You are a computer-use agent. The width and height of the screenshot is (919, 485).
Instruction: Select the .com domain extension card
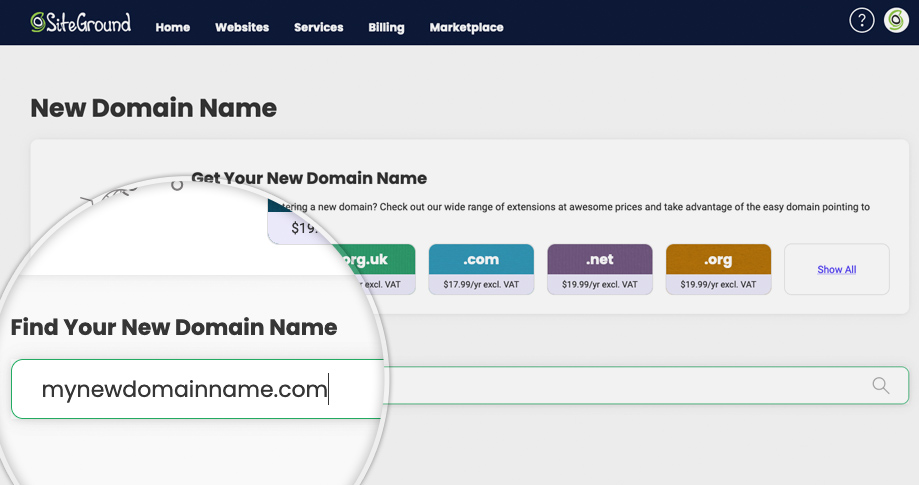point(481,269)
